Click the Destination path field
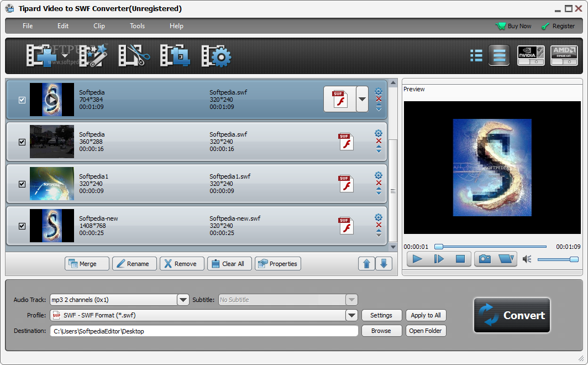The height and width of the screenshot is (365, 588). point(204,331)
